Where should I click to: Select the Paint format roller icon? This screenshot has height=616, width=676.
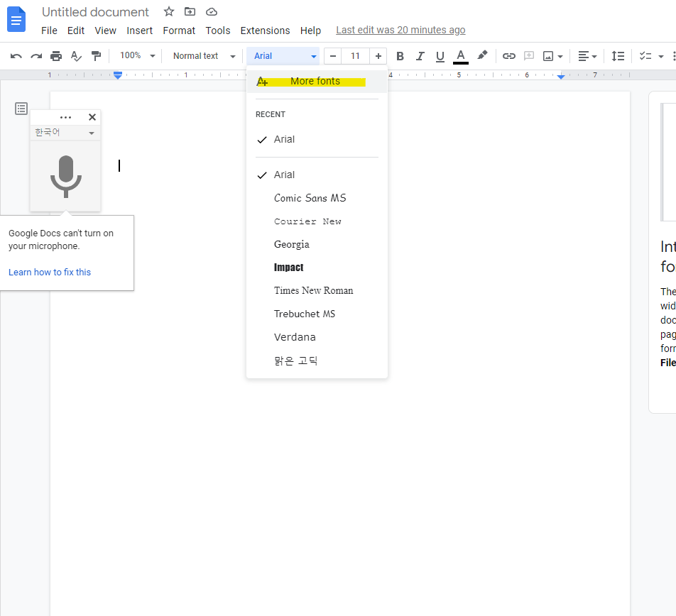click(96, 56)
